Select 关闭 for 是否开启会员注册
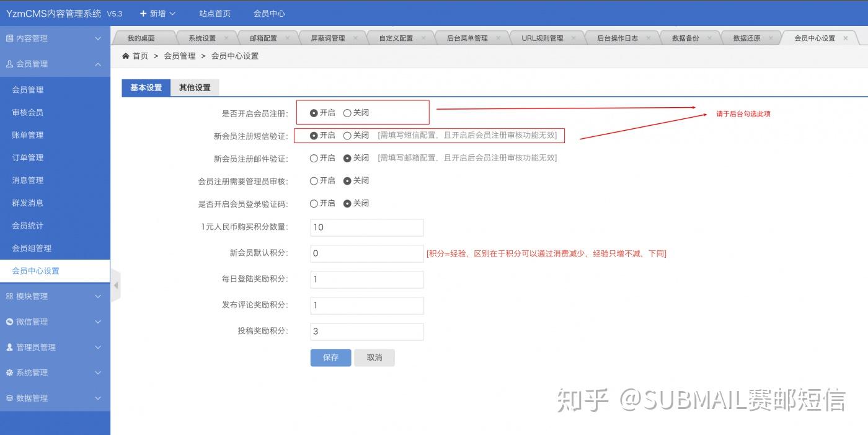Viewport: 868px width, 435px height. point(347,113)
